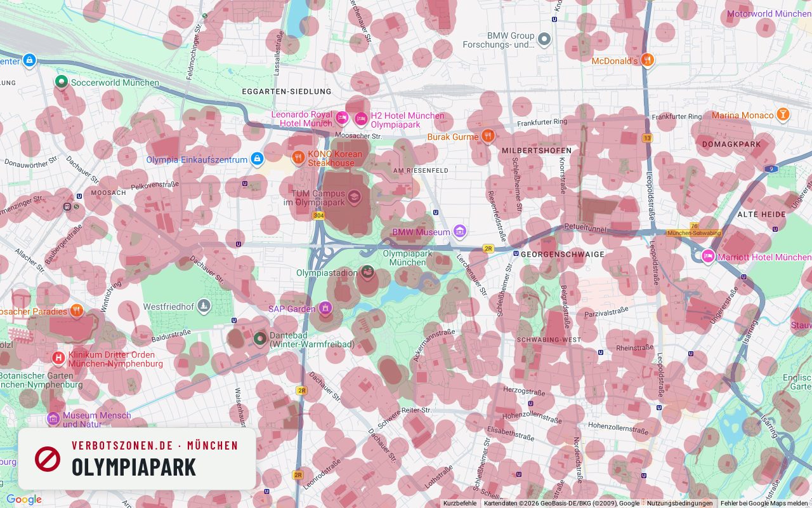The height and width of the screenshot is (508, 812).
Task: Select the AM RIESENFELD label
Action: click(x=421, y=170)
